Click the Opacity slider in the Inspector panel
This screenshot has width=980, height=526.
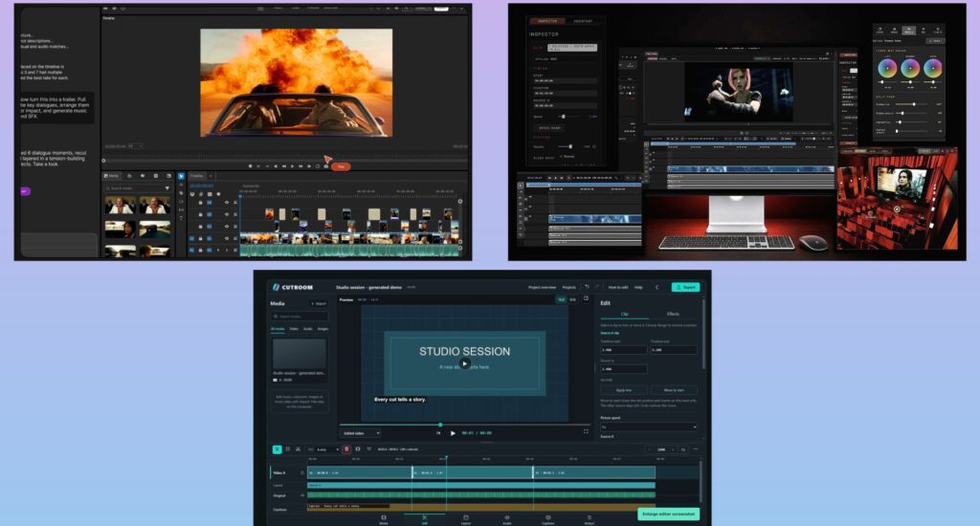(x=569, y=147)
